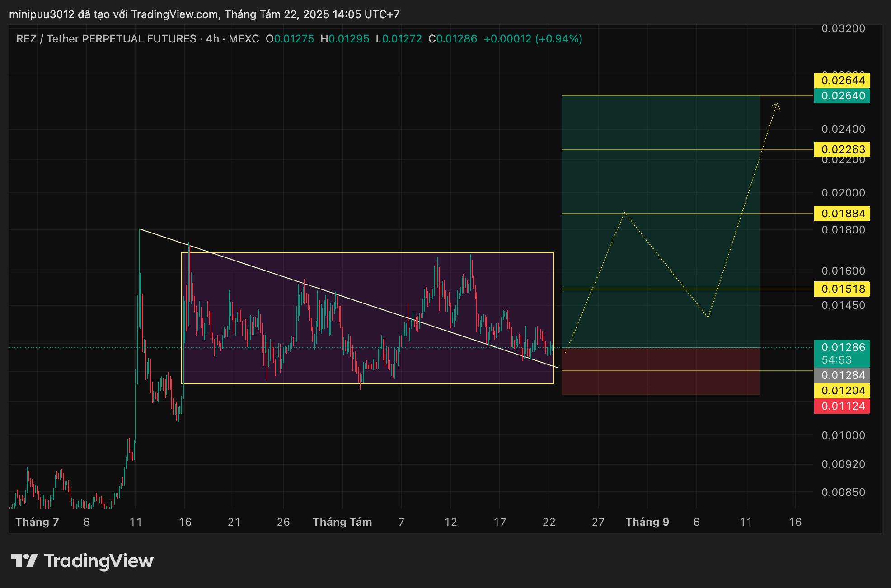Click the 0.01518 yellow price label

pyautogui.click(x=842, y=289)
